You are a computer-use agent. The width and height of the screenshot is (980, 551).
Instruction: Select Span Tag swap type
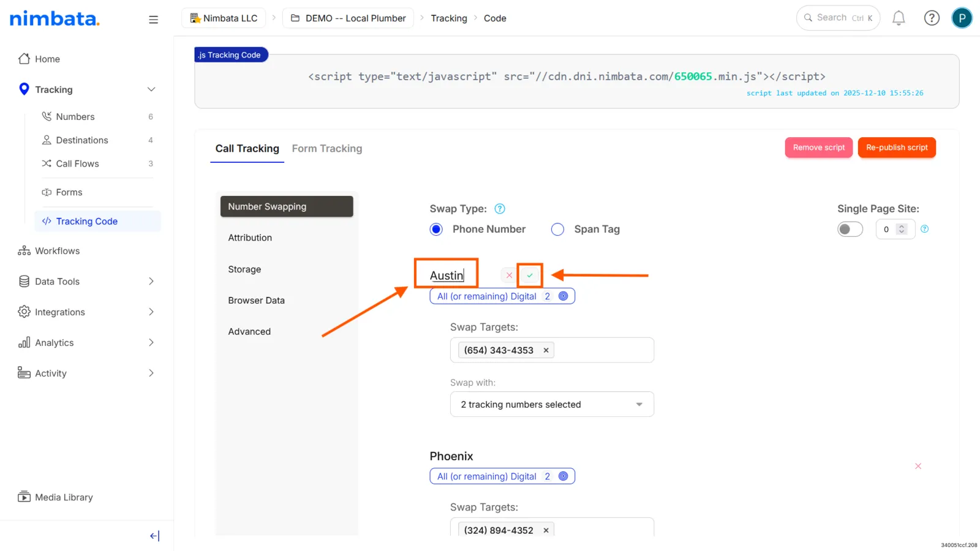tap(557, 230)
